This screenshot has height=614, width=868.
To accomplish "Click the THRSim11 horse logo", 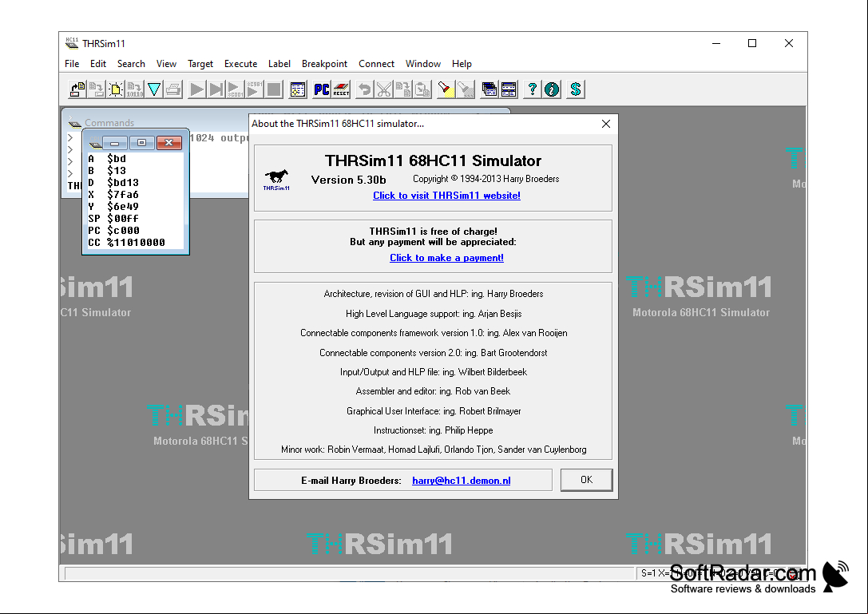I will (x=276, y=180).
